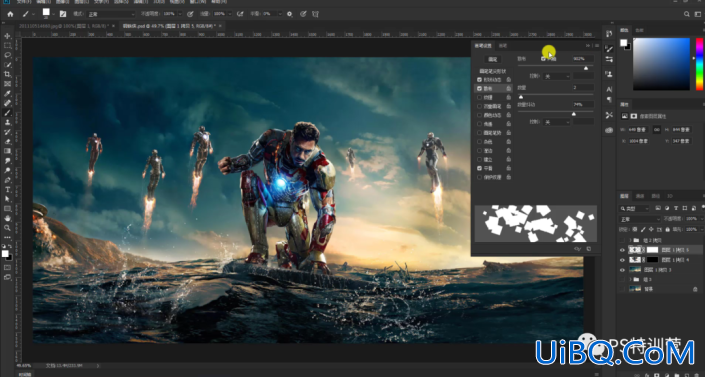Toggle the Scattering checkbox in Brush Settings
This screenshot has height=377, width=705.
pos(479,89)
